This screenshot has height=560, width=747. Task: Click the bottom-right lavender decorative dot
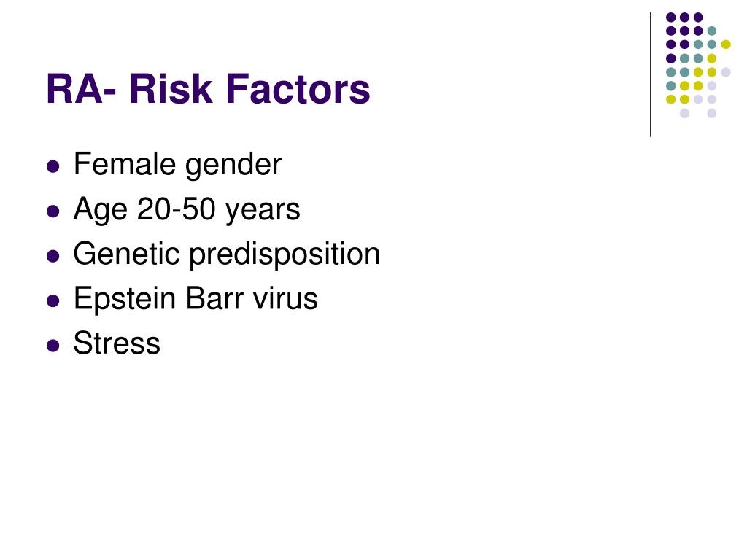click(712, 113)
